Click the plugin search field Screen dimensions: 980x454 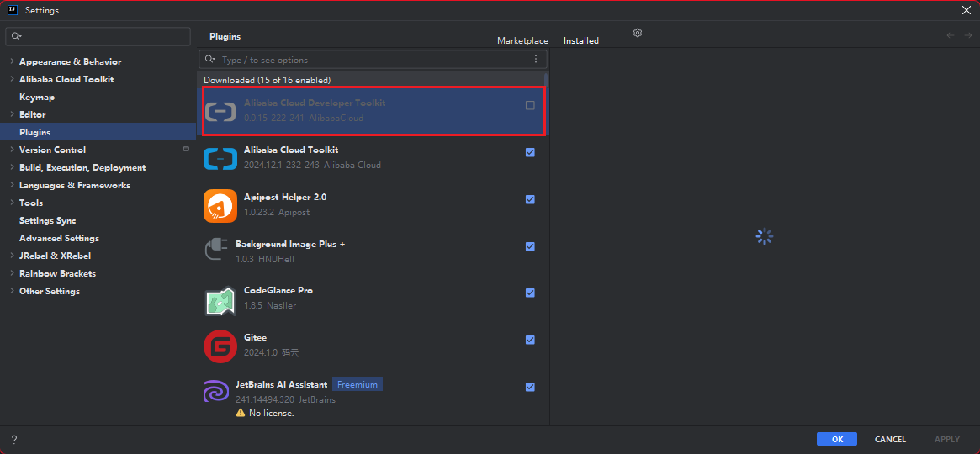373,60
